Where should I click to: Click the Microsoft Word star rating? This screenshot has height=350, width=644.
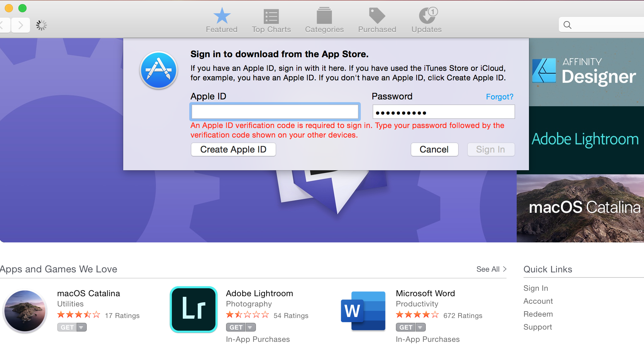(417, 315)
